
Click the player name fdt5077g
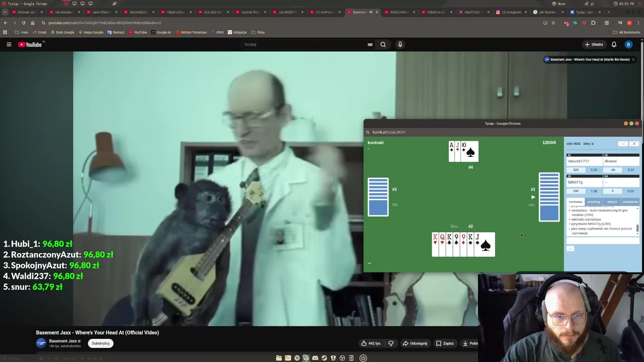click(575, 183)
